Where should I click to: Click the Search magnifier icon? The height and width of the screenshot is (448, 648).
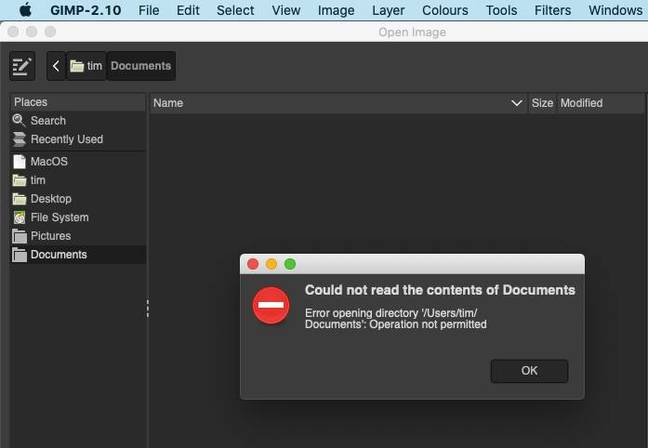[x=19, y=120]
